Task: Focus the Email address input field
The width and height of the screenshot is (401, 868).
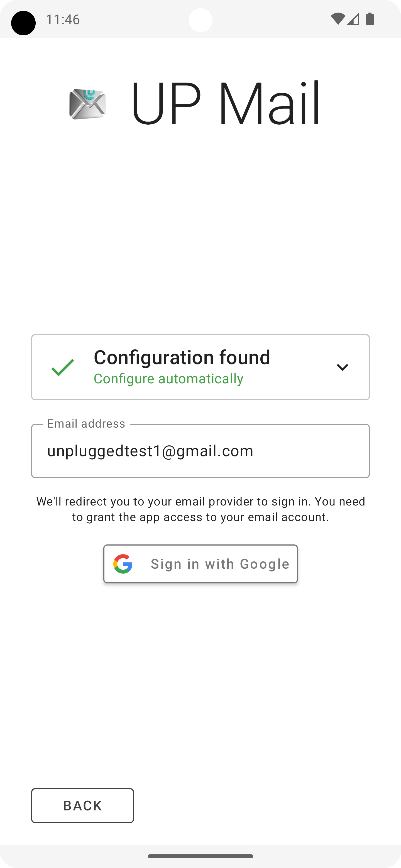Action: tap(200, 451)
